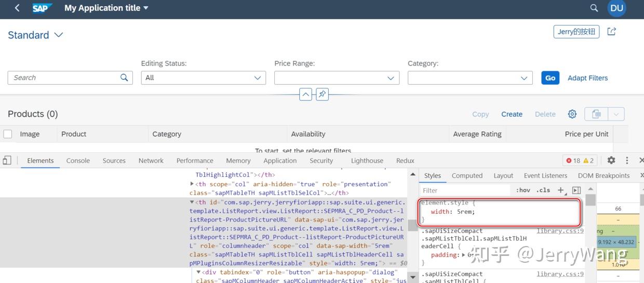Edit the width: 5rem declaration
644x283 pixels.
pos(452,212)
